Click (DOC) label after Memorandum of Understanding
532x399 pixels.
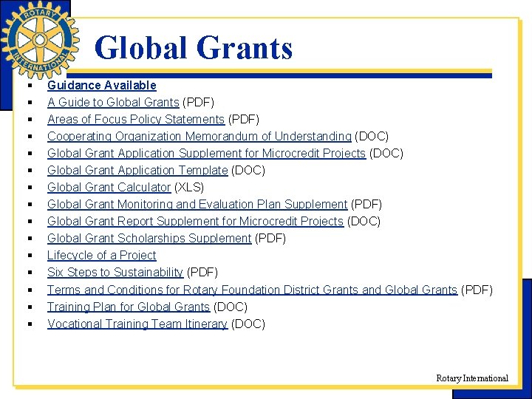click(372, 136)
